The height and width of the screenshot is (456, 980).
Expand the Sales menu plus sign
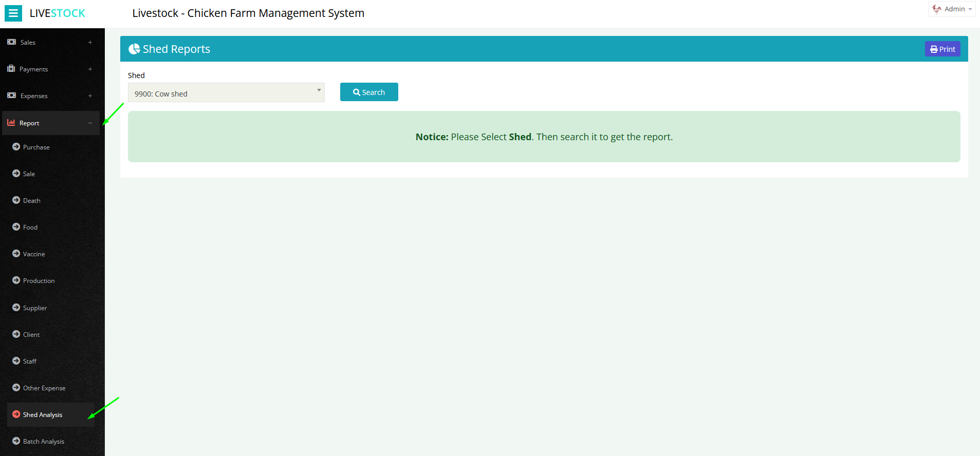point(90,43)
